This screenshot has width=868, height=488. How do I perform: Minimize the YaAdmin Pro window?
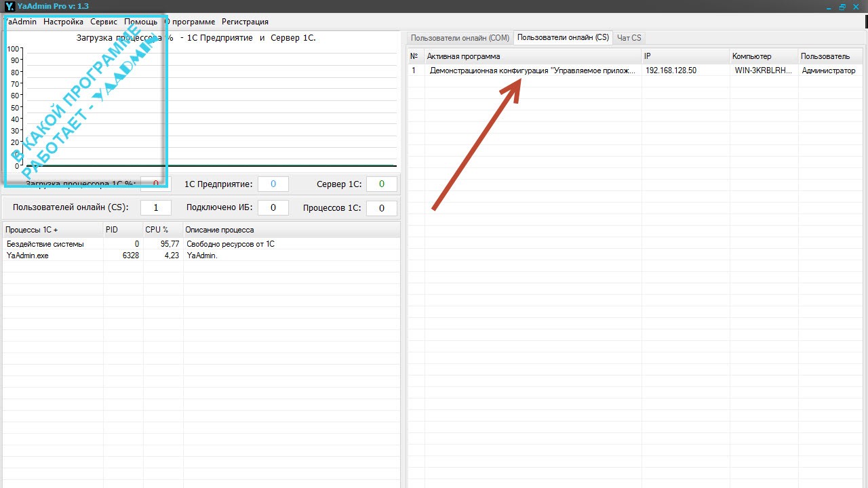pos(829,7)
